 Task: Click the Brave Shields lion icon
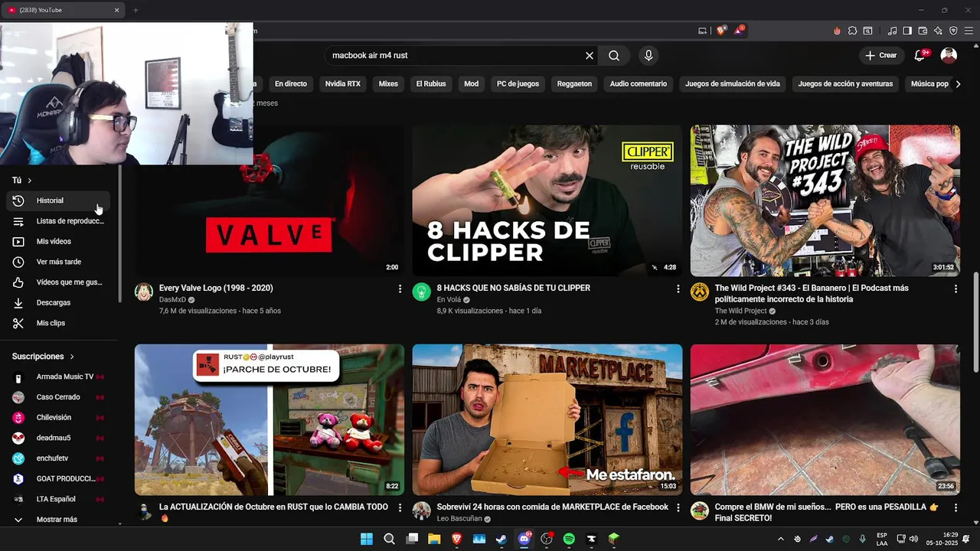coord(721,31)
